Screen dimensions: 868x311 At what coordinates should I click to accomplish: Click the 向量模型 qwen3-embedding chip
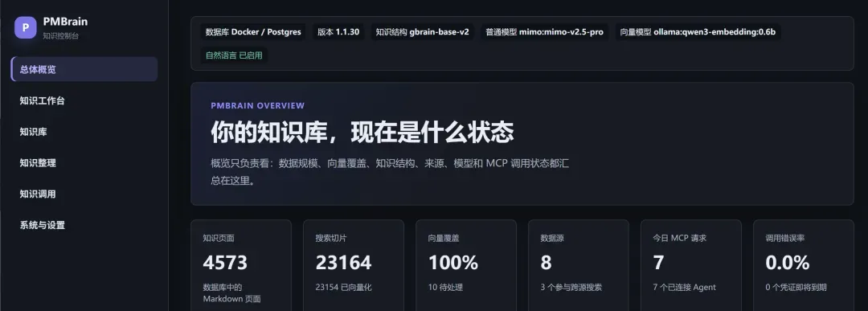click(x=698, y=32)
